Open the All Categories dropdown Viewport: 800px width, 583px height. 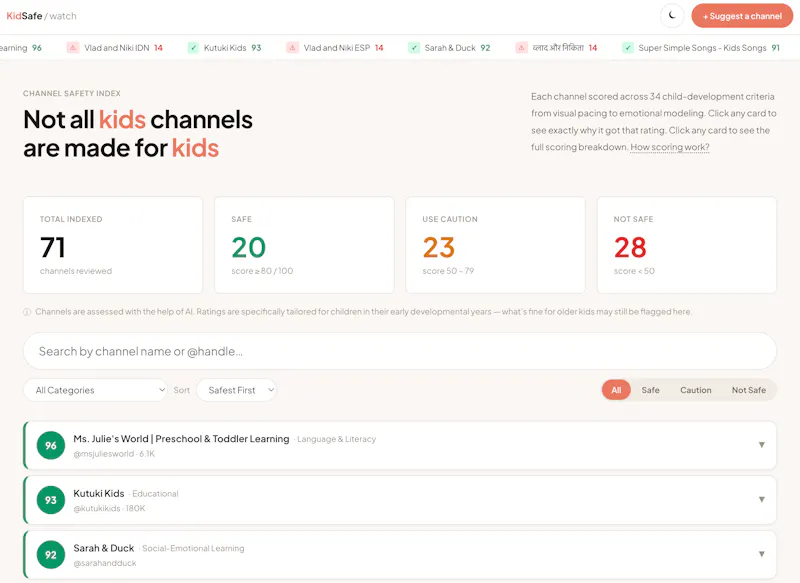(x=95, y=390)
